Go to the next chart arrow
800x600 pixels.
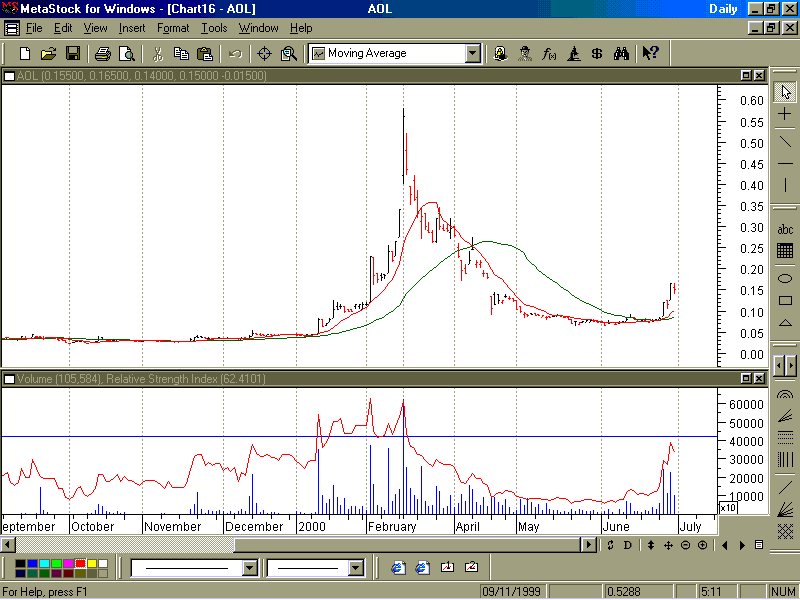[742, 545]
